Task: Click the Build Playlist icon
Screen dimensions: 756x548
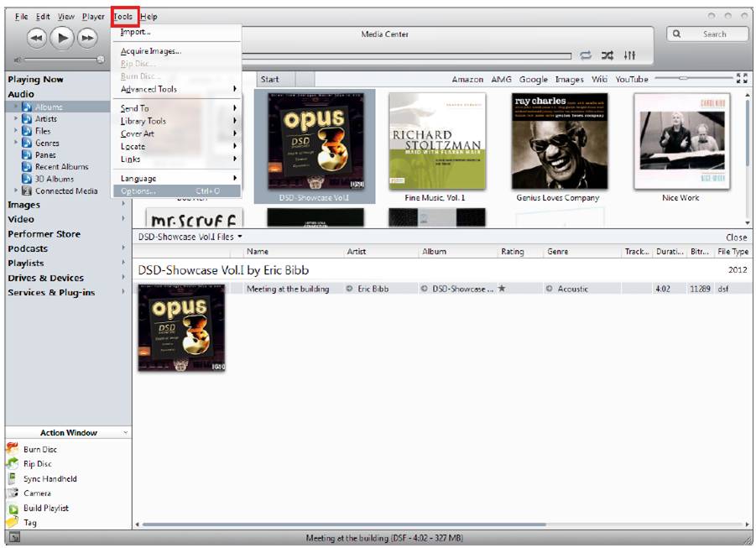Action: point(12,508)
